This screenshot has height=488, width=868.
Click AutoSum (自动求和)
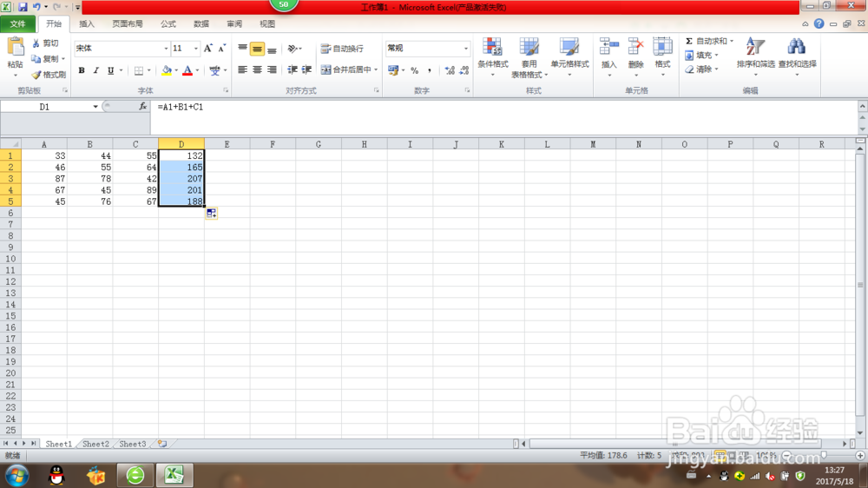click(706, 42)
